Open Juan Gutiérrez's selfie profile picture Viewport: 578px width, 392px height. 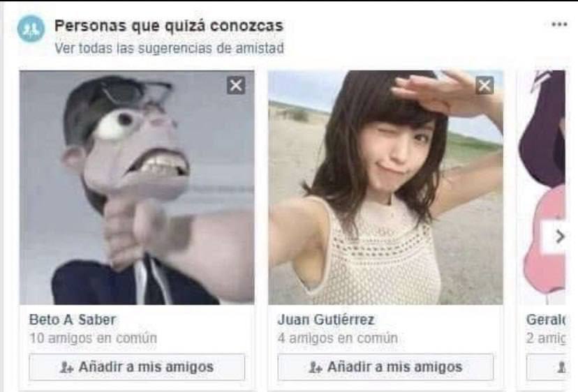pyautogui.click(x=385, y=188)
